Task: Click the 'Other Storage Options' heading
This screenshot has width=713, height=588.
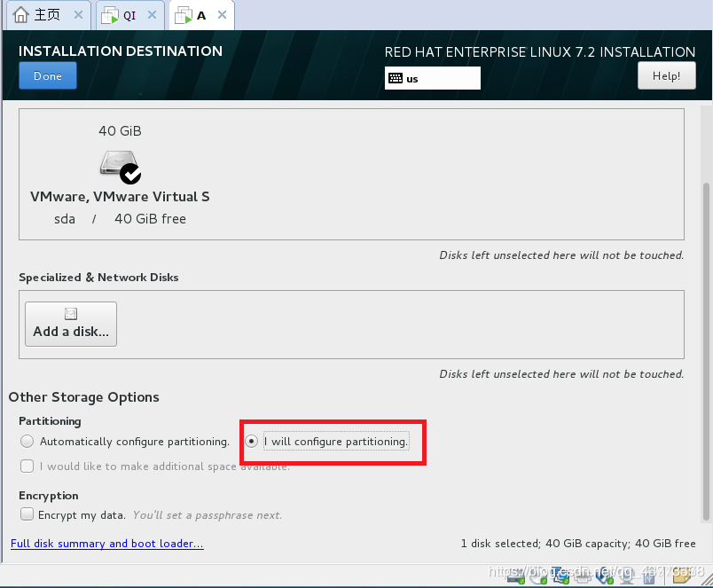Action: pyautogui.click(x=83, y=397)
